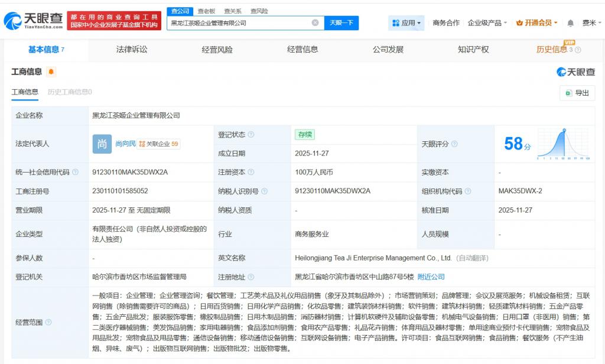605x364 pixels.
Task: Expand the 开通会员 membership dropdown
Action: (555, 22)
